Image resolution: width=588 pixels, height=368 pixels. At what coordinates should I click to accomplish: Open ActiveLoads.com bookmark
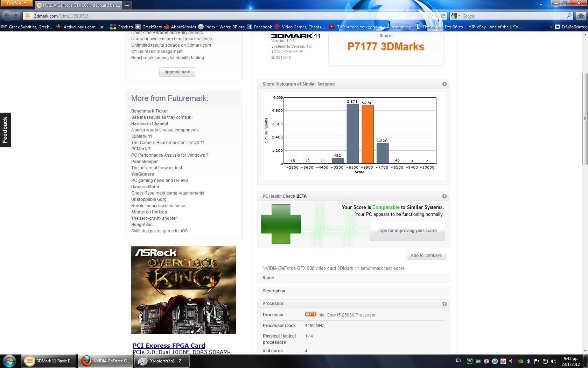82,27
